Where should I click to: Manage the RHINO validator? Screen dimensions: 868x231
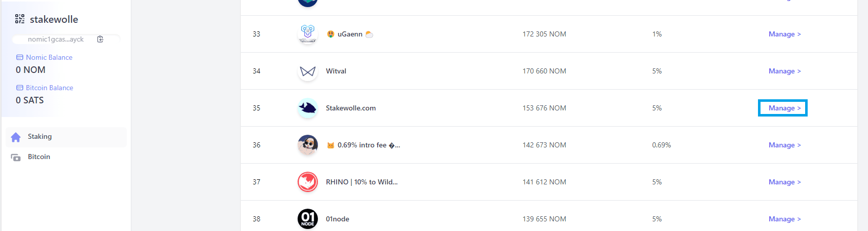click(x=784, y=182)
